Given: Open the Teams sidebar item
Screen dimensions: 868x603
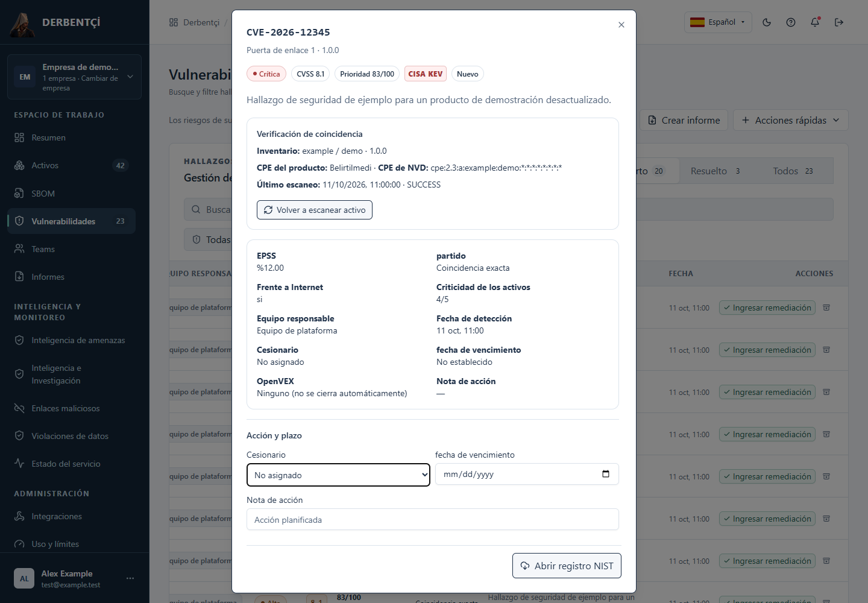Looking at the screenshot, I should (71, 249).
